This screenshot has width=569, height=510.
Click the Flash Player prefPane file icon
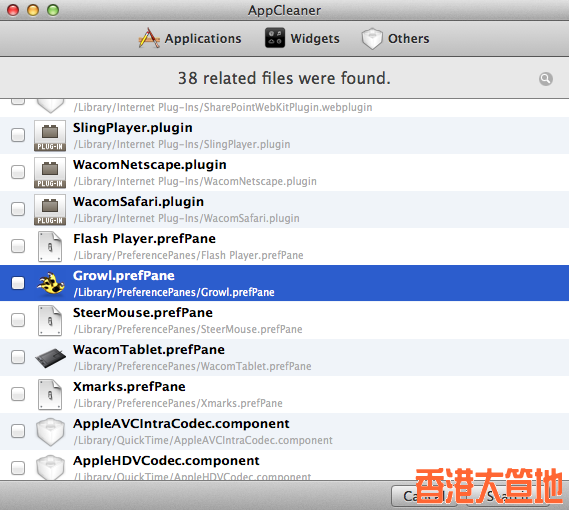pyautogui.click(x=50, y=247)
